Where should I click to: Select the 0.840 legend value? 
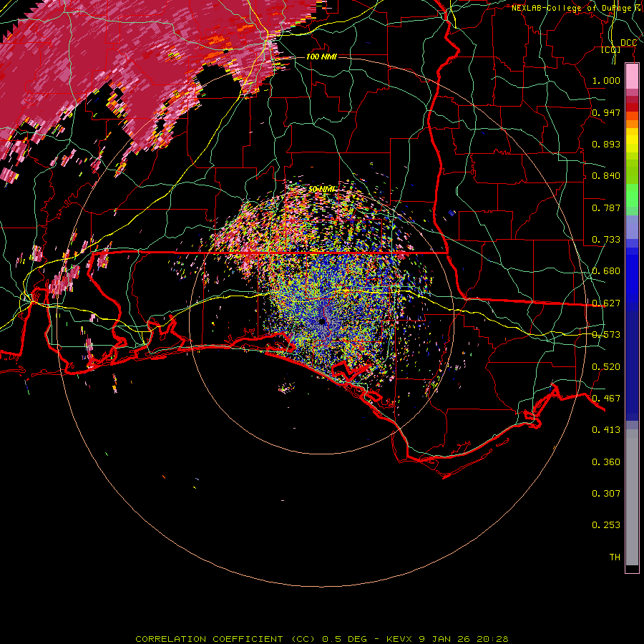tap(606, 176)
